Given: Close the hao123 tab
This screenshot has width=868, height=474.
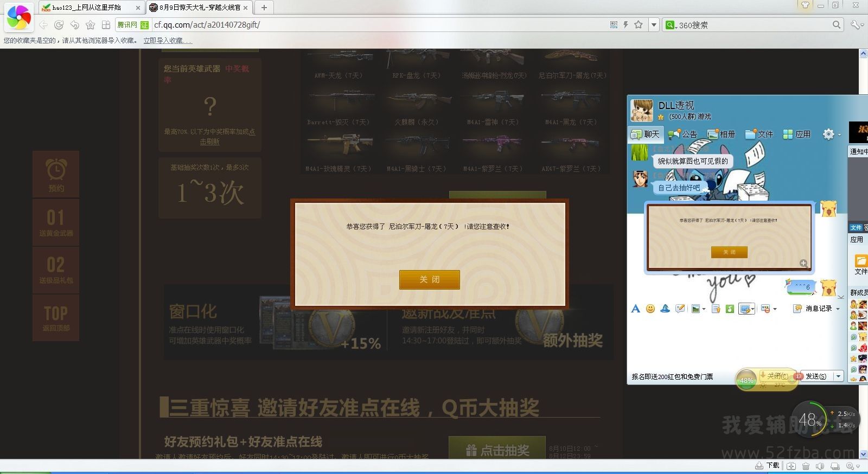Looking at the screenshot, I should tap(138, 8).
